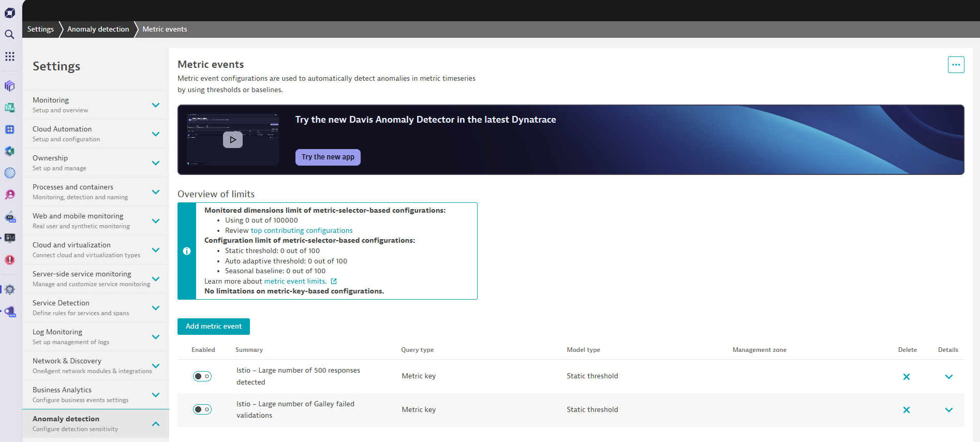Go to Settings breadcrumb
This screenshot has width=980, height=442.
pyautogui.click(x=40, y=29)
